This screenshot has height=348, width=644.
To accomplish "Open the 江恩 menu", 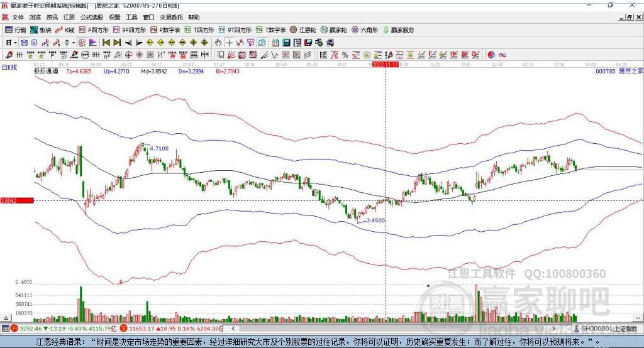I will click(x=69, y=17).
